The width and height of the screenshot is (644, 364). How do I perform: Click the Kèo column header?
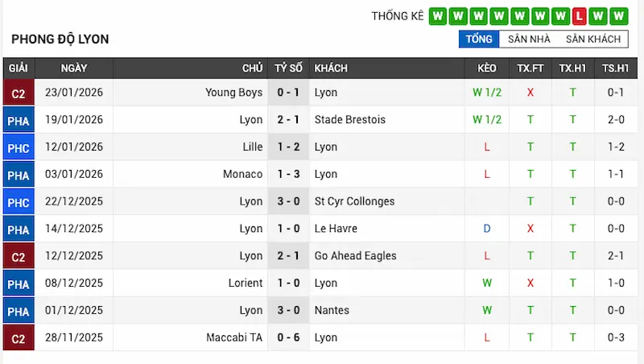coord(487,68)
